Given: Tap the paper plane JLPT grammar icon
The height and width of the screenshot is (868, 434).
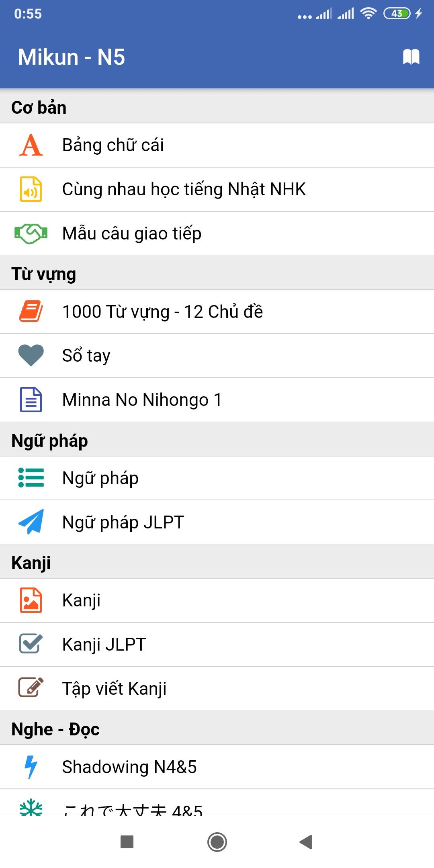Looking at the screenshot, I should coord(31,522).
